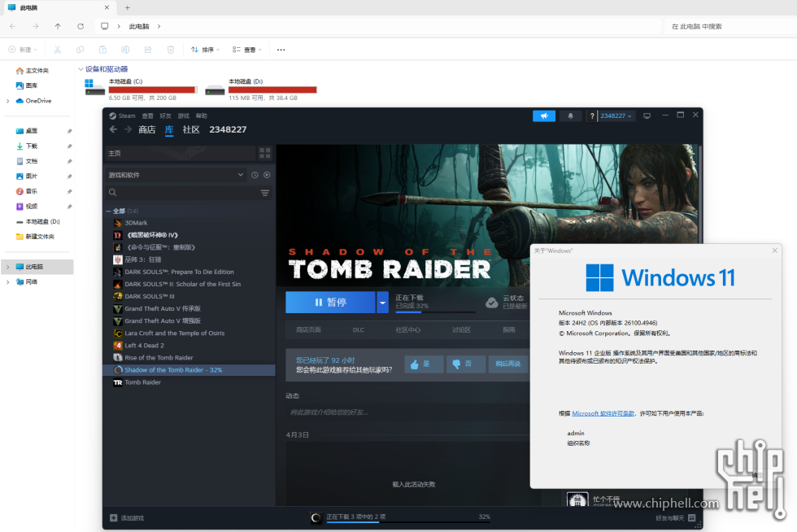Open local disk C: drive
This screenshot has height=532, width=797.
click(x=140, y=89)
